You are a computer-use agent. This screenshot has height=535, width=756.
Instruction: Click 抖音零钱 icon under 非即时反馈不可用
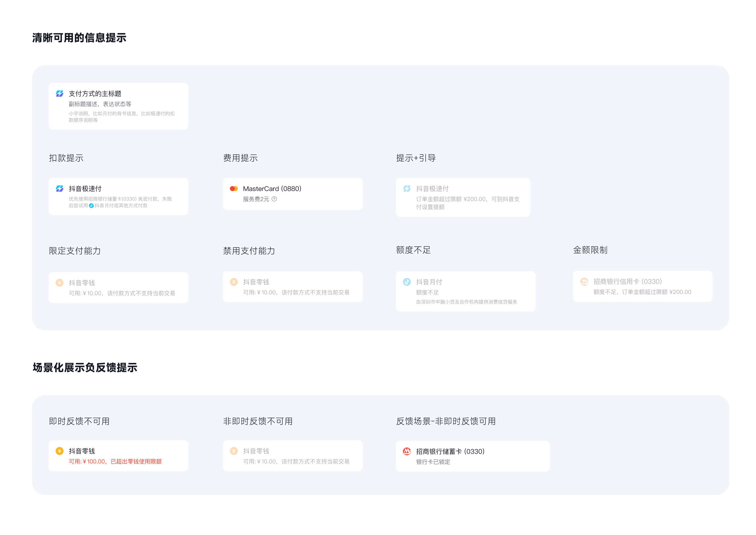tap(234, 451)
